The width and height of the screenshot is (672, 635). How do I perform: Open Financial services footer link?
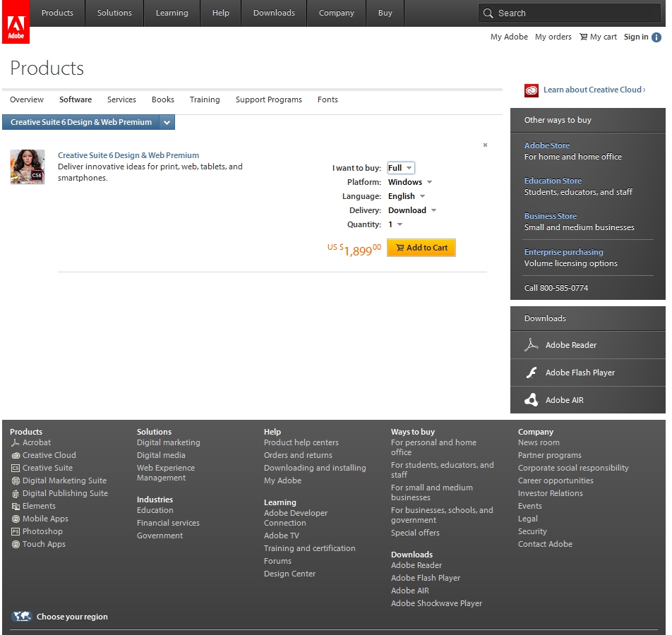(x=168, y=523)
